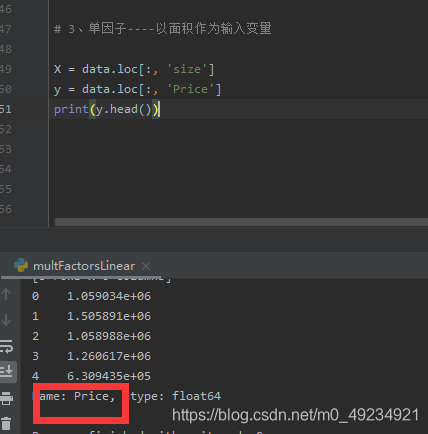428x434 pixels.
Task: Click line number 49 in gutter
Action: tap(6, 69)
